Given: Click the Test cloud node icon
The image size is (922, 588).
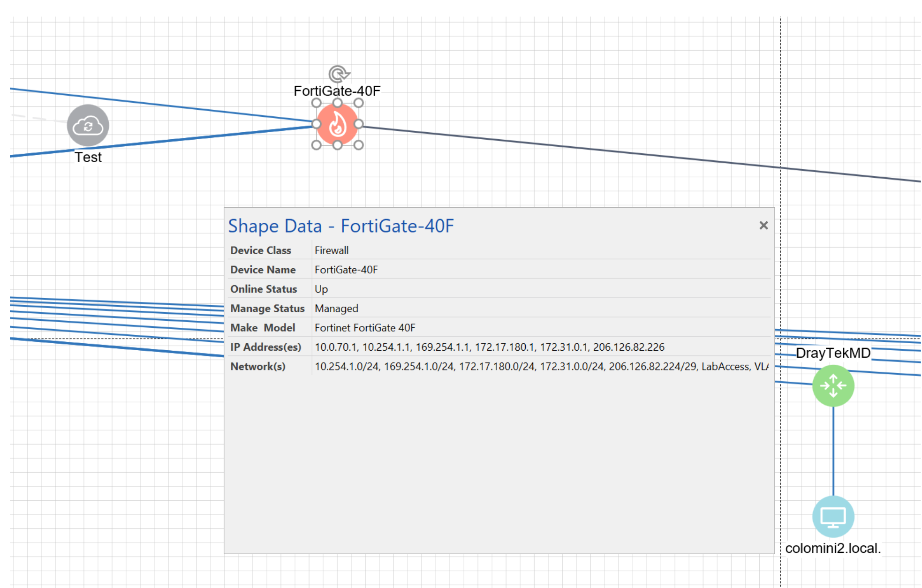Looking at the screenshot, I should click(x=88, y=125).
